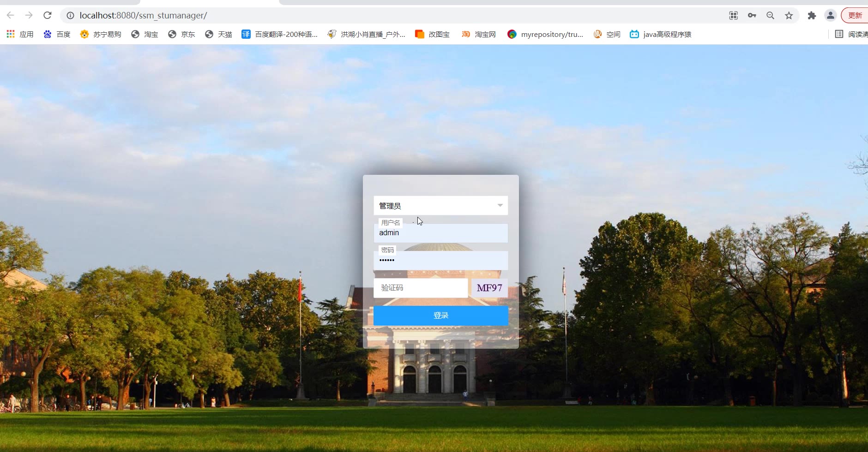
Task: Bookmark this page with star icon
Action: (x=789, y=16)
